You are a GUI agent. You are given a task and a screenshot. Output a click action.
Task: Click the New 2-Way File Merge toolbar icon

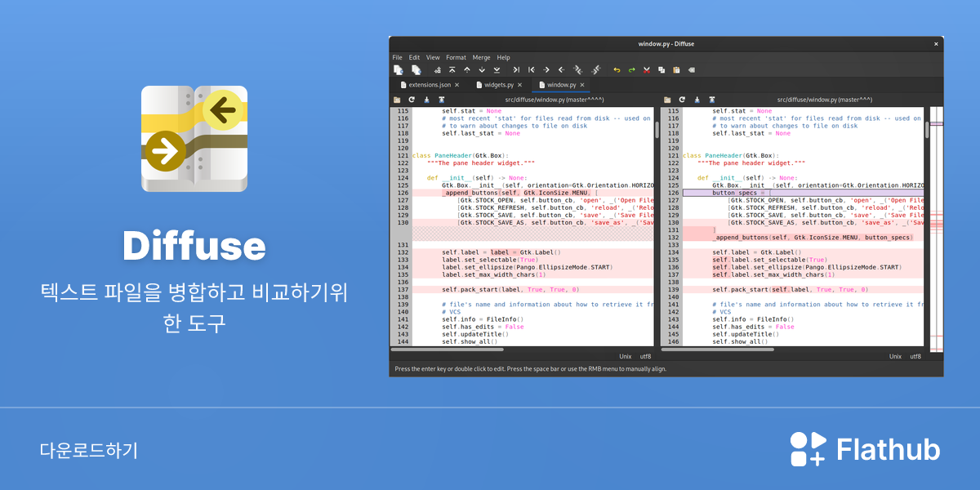coord(399,70)
